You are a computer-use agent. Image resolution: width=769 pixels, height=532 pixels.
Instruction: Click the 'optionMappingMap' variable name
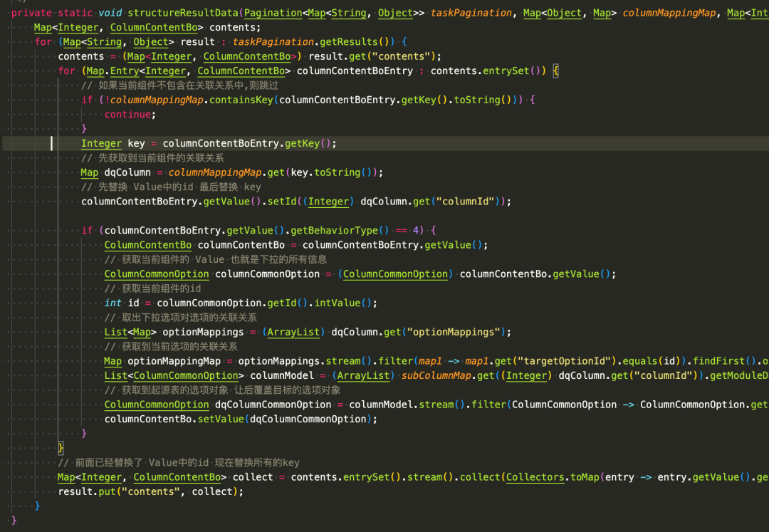[x=174, y=361]
